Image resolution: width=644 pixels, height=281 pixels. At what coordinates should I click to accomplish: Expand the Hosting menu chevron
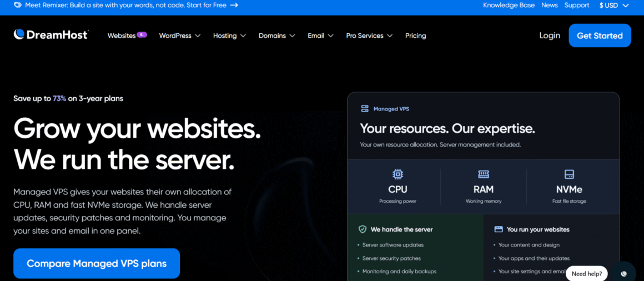click(x=243, y=36)
